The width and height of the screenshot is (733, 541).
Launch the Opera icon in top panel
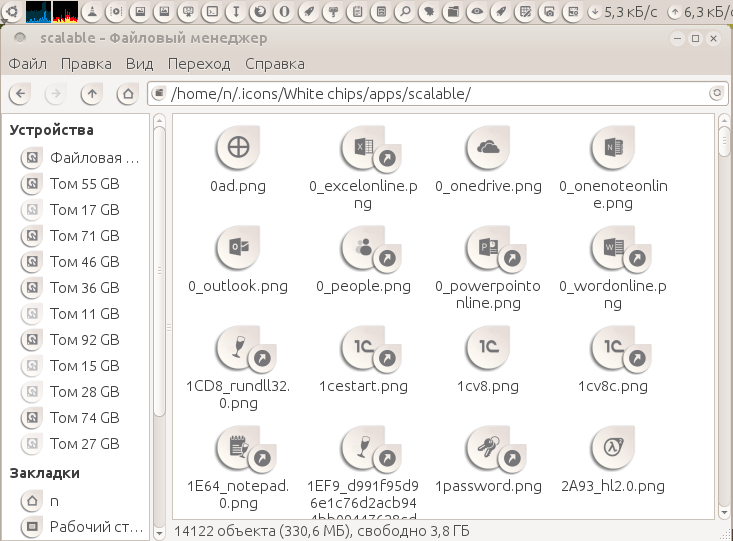[x=284, y=11]
